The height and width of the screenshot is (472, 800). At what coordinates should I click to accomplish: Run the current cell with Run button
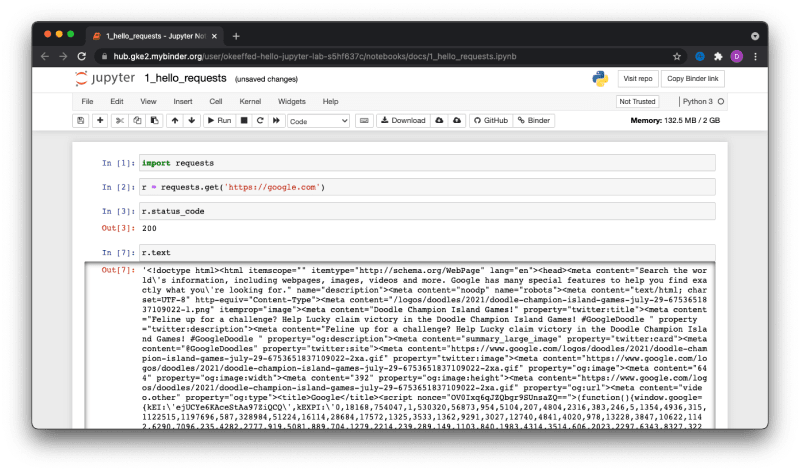pos(219,120)
